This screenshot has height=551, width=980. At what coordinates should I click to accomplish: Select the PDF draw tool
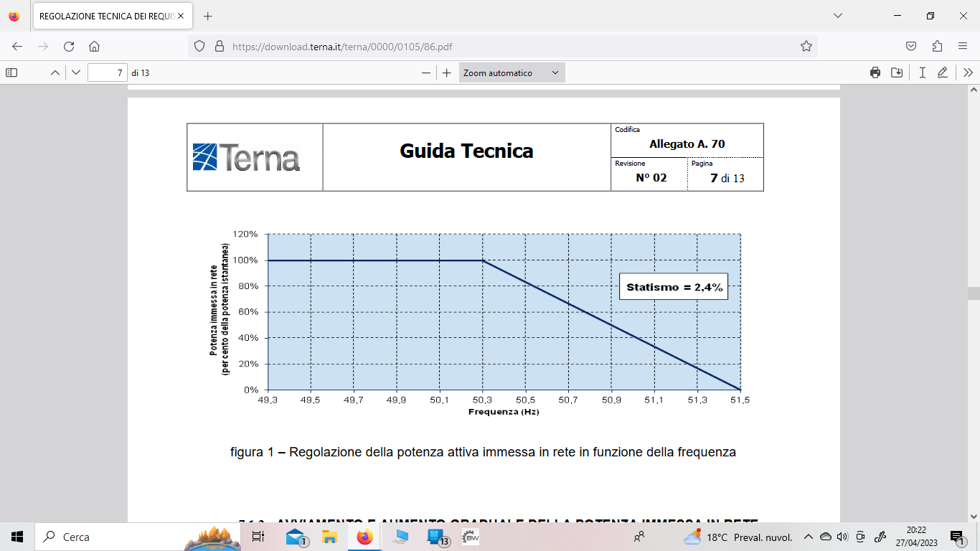tap(943, 72)
